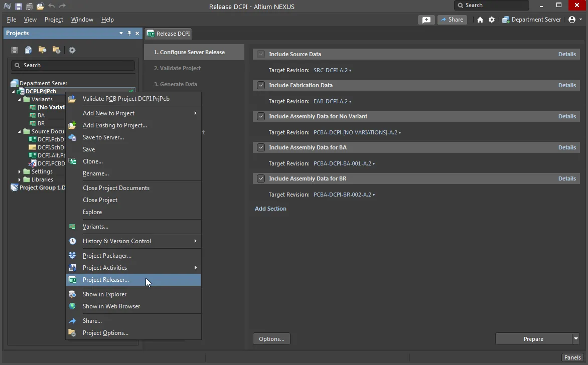
Task: Open PCBA-DCPI-BR-002-A.2 revision dropdown
Action: click(x=344, y=195)
